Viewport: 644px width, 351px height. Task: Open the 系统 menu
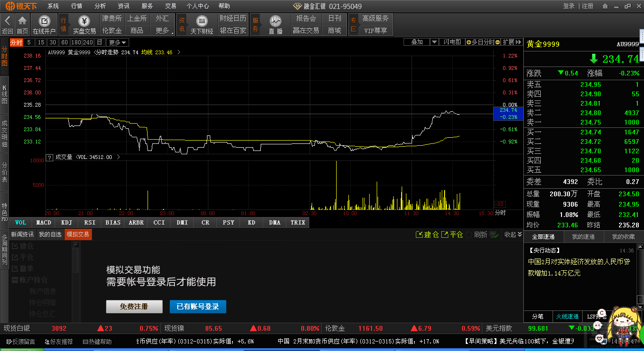point(53,6)
